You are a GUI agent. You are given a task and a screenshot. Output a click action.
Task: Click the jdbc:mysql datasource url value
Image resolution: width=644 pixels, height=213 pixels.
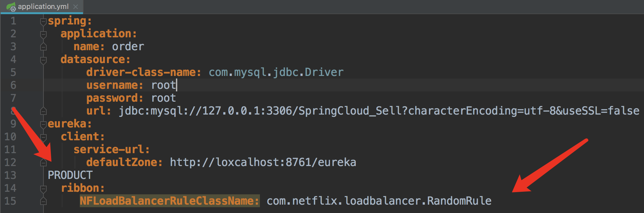(379, 111)
